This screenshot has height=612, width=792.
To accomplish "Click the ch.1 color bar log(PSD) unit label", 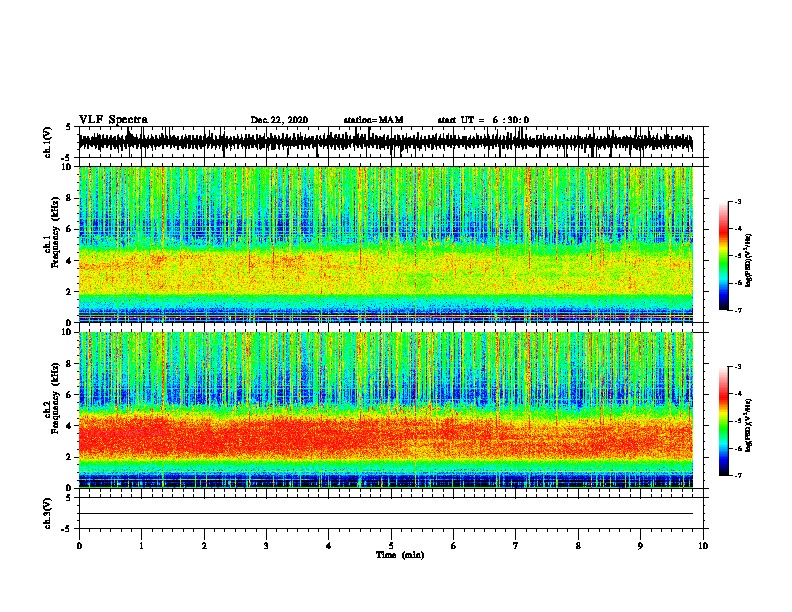I will click(x=749, y=261).
